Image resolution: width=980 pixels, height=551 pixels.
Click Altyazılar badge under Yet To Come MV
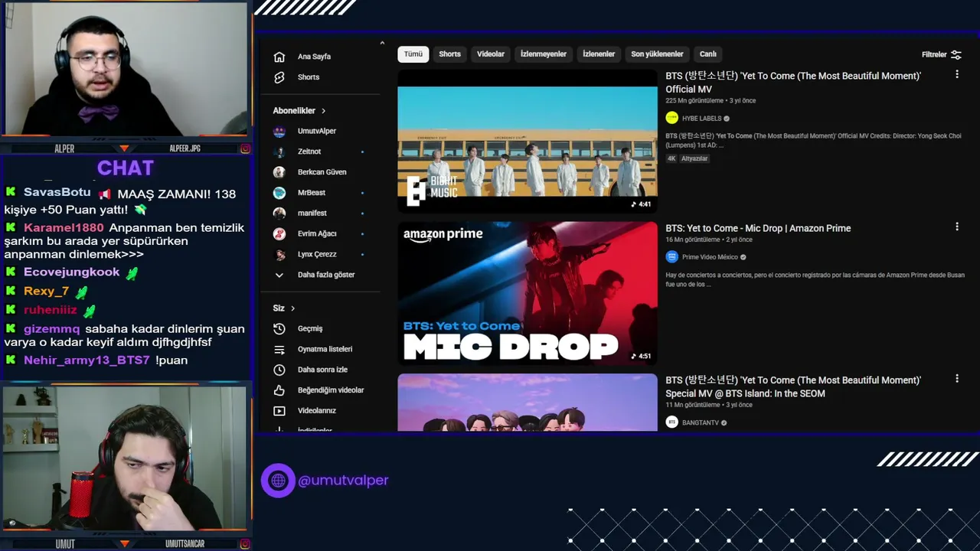(694, 158)
